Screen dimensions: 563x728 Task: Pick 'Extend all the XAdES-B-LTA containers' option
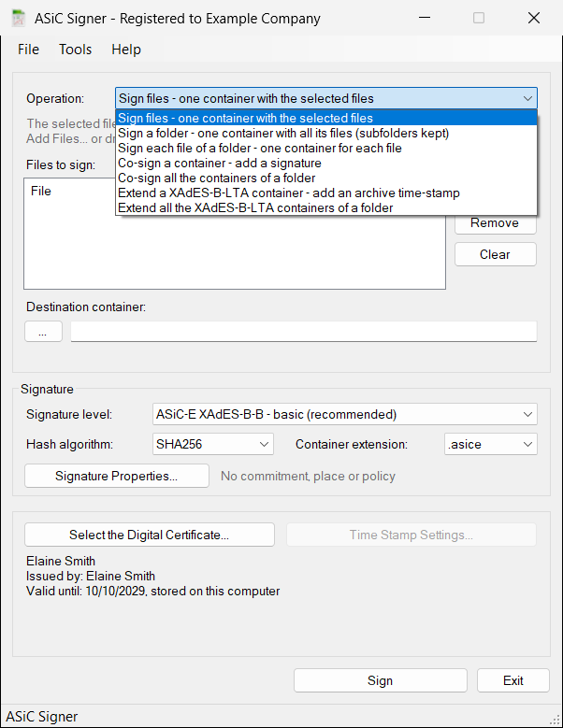(326, 207)
